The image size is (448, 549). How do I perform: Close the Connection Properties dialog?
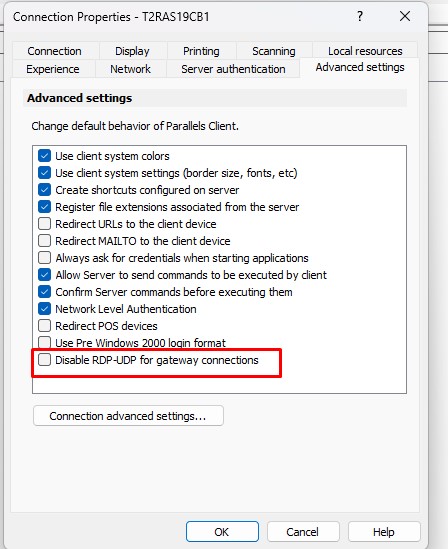[405, 16]
